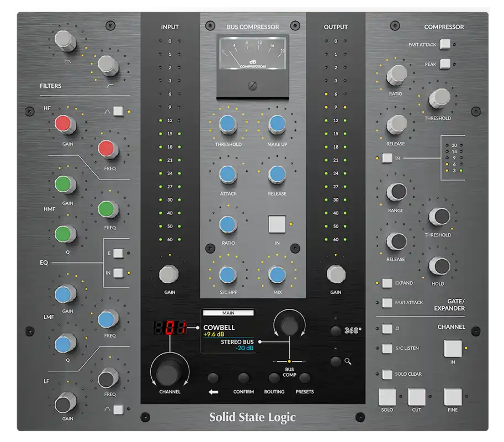Click the Bus Compressor Attack knob
Image resolution: width=504 pixels, height=442 pixels.
(x=228, y=175)
